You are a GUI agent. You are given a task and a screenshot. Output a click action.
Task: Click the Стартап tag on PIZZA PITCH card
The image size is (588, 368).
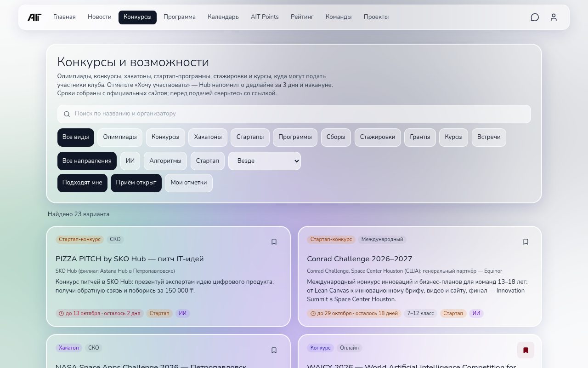(159, 314)
